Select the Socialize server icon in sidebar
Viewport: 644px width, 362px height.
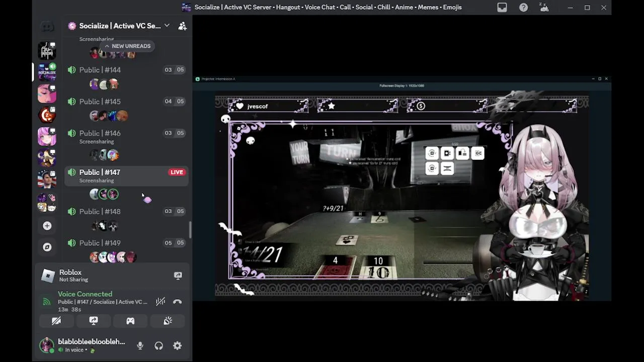[x=47, y=72]
